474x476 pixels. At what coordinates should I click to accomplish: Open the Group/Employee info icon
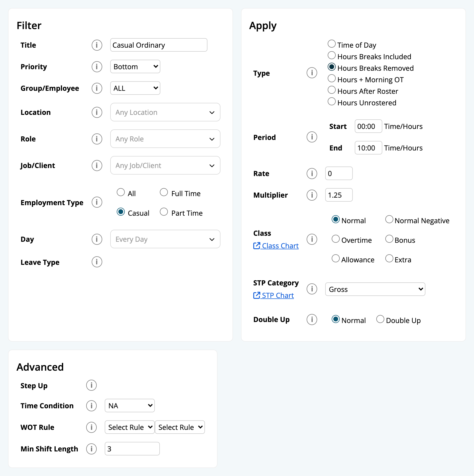pyautogui.click(x=97, y=88)
